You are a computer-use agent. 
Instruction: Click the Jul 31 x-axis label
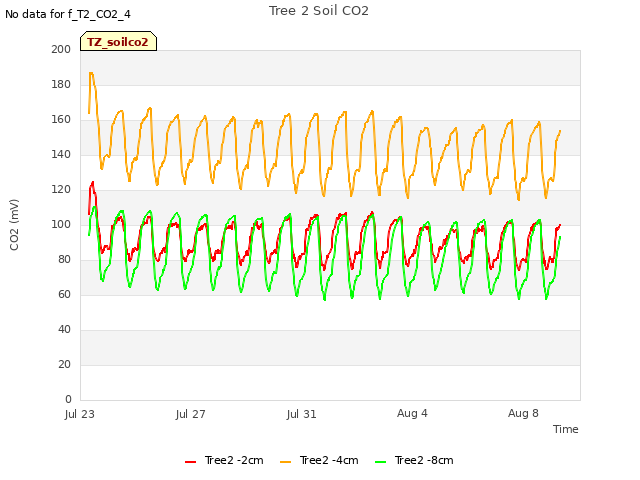coord(302,414)
